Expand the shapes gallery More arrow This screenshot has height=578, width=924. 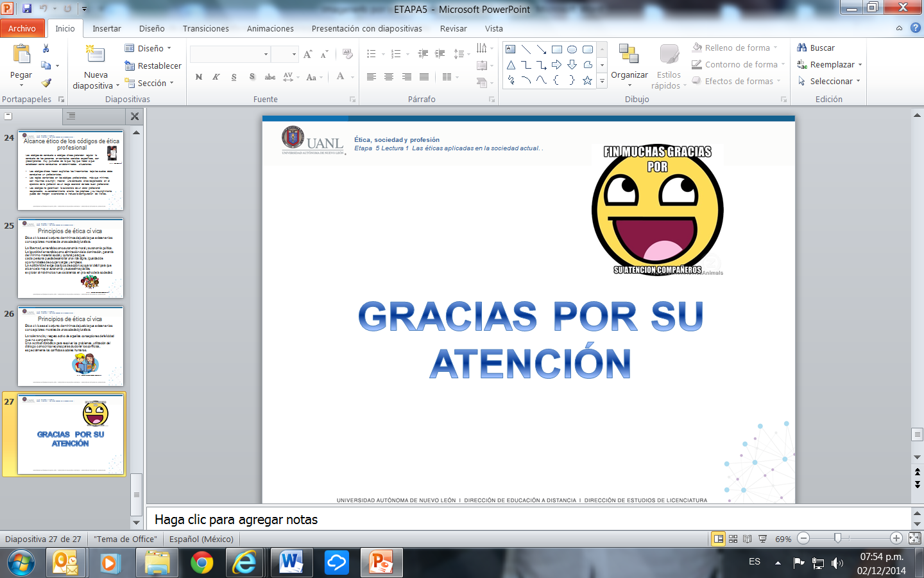(602, 81)
